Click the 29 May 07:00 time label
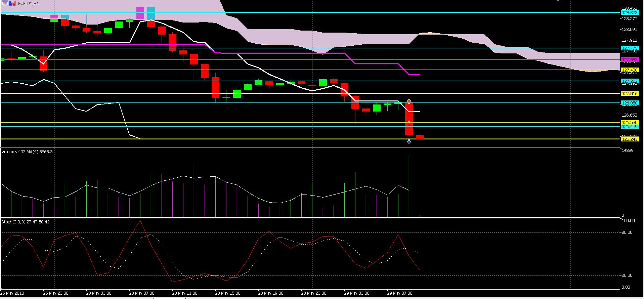This screenshot has width=644, height=299. [400, 293]
